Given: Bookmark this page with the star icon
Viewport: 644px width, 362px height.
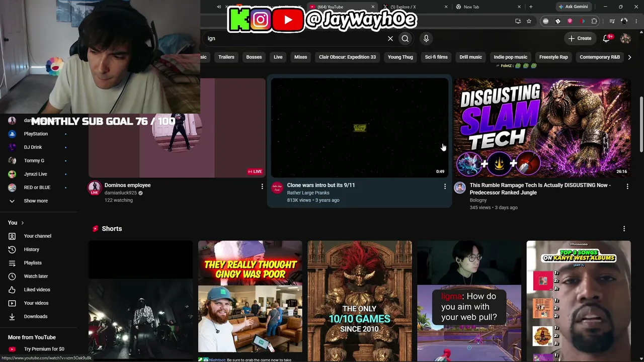Looking at the screenshot, I should tap(529, 21).
